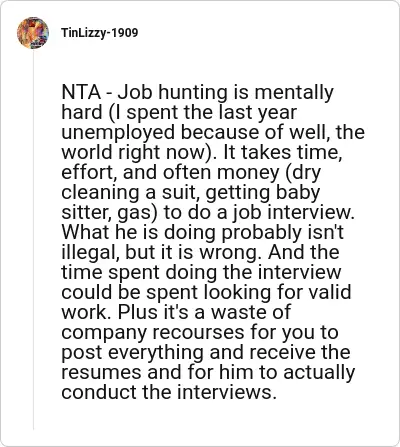Click the line 'effort, and often money (dry'
This screenshot has height=447, width=400.
pyautogui.click(x=191, y=173)
